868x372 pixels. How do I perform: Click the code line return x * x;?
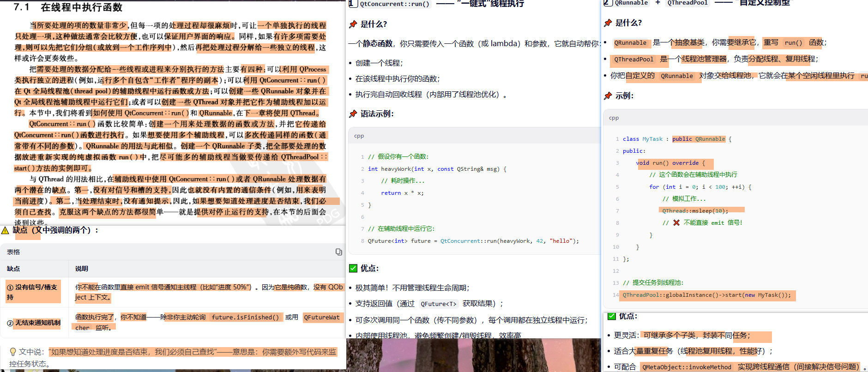[402, 193]
